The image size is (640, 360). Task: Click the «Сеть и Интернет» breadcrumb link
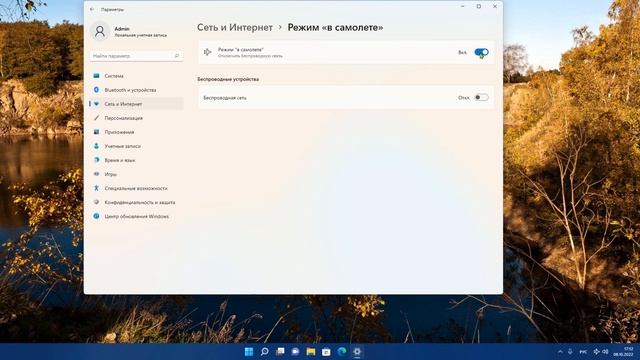coord(235,27)
